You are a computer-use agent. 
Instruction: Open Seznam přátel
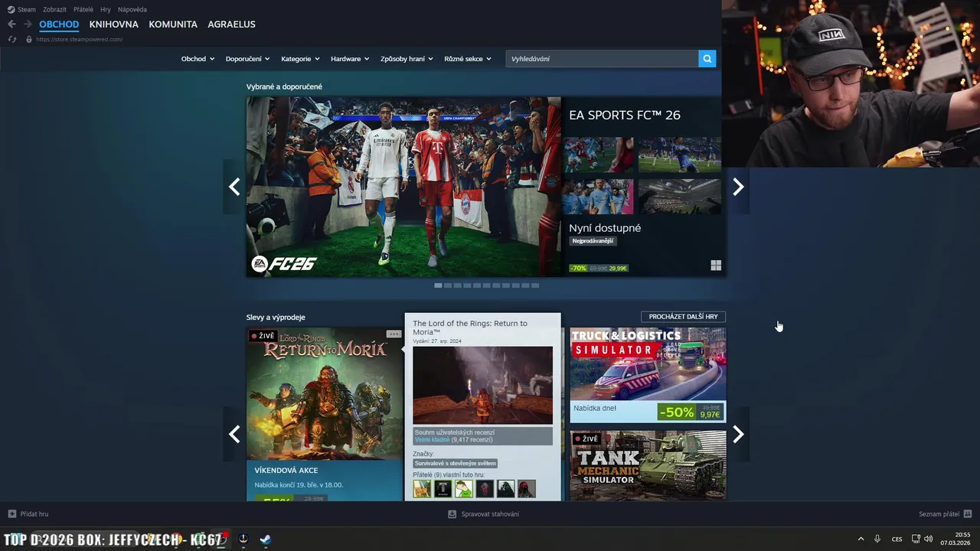[939, 514]
